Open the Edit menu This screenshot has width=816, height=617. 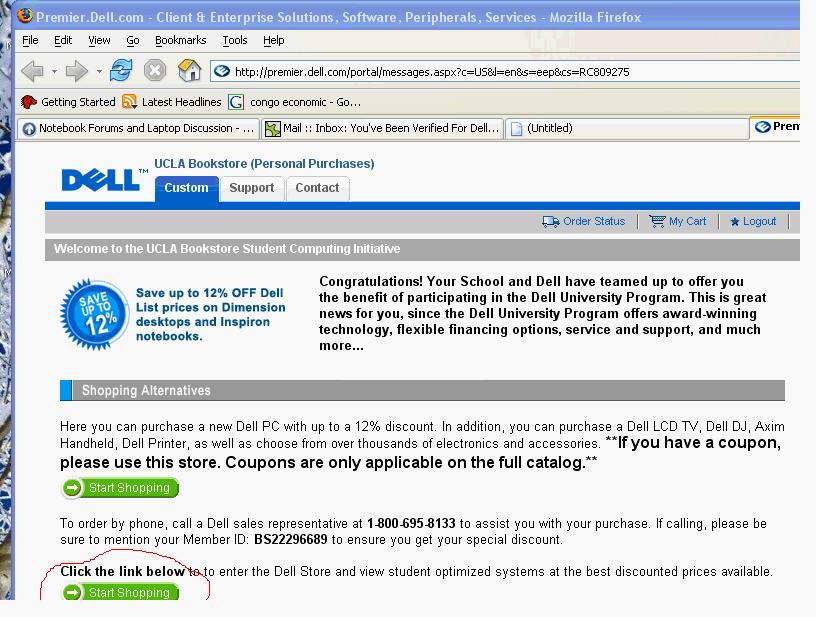point(63,40)
